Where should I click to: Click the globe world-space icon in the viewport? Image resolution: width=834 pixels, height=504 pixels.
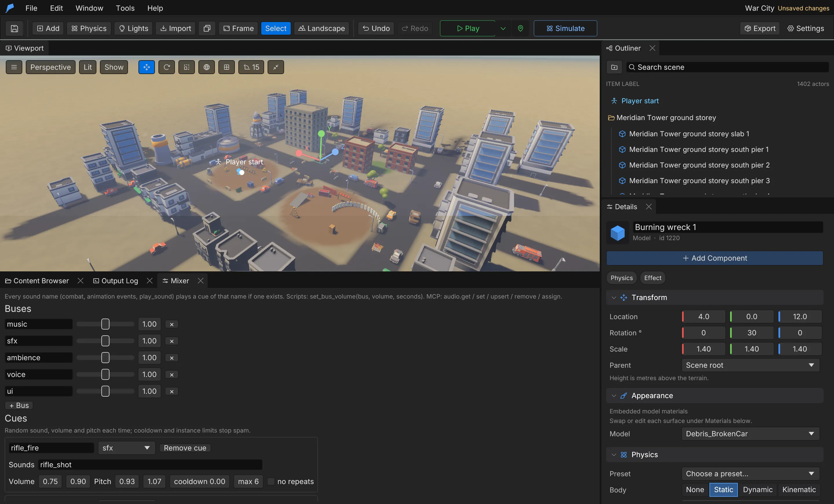point(206,67)
